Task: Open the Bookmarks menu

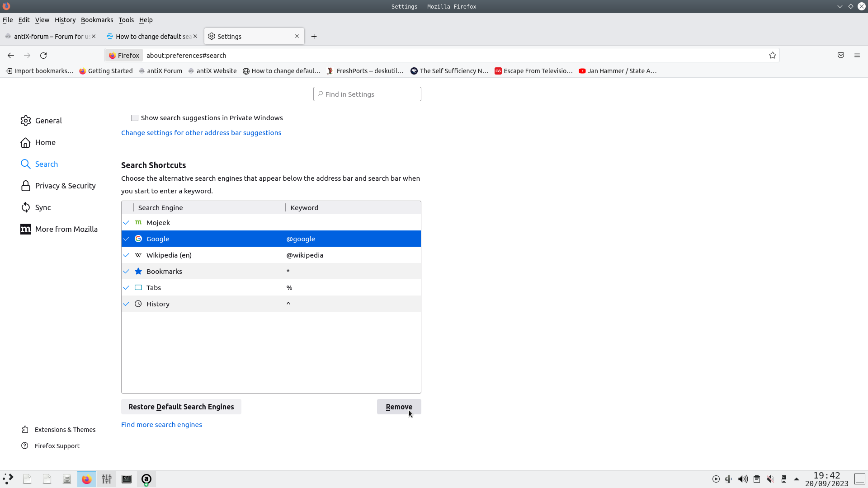Action: coord(97,20)
